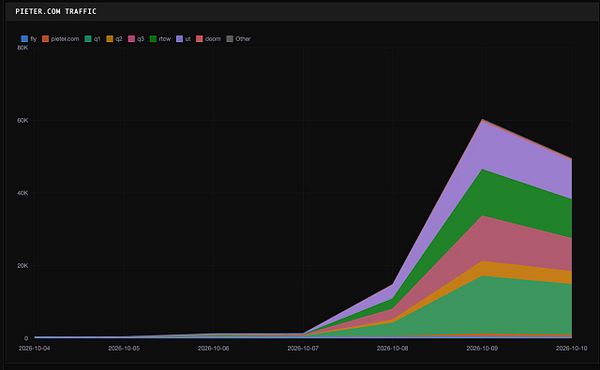
Task: Click the 'doom' legend label
Action: (x=213, y=39)
